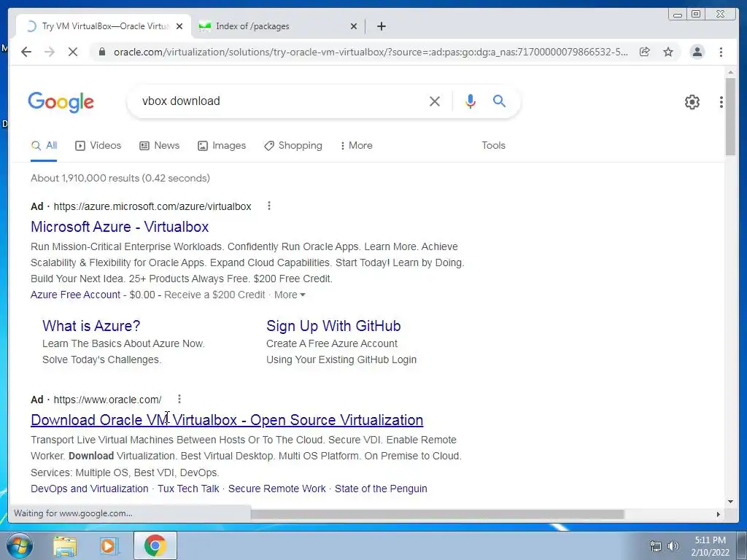Click the horizontal scroll-right arrow
The width and height of the screenshot is (747, 560).
719,514
